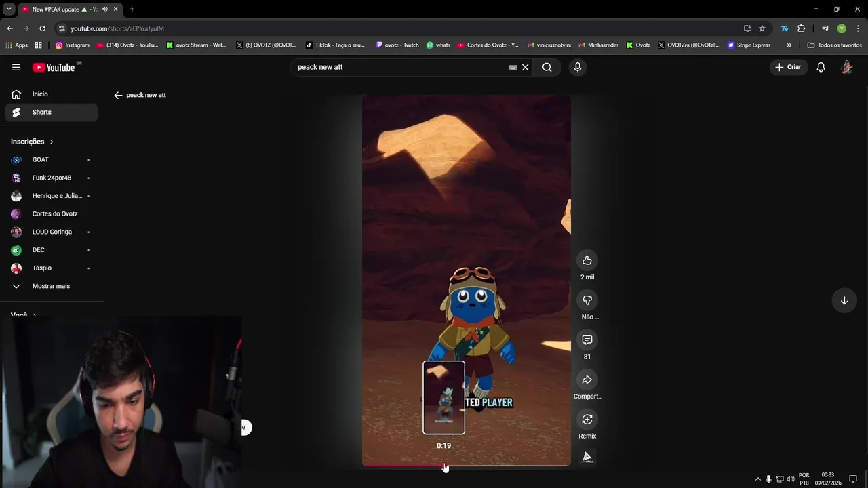Open the Chrome three-dot menu
This screenshot has width=868, height=488.
coord(858,28)
